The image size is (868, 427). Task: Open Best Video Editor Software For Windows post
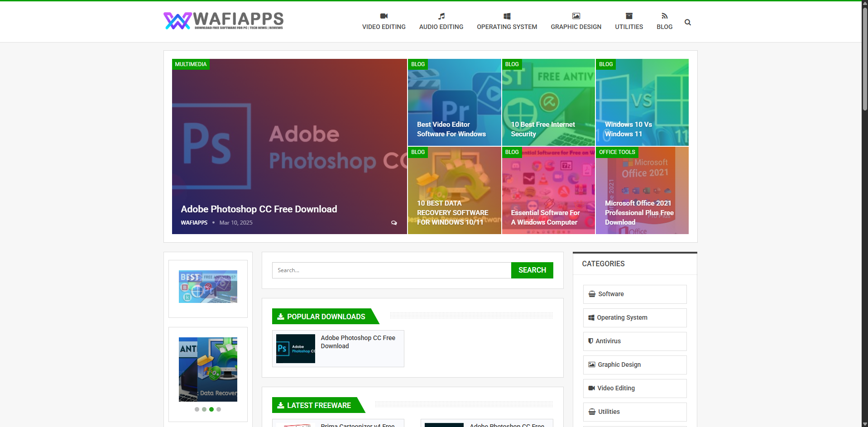[x=451, y=129]
